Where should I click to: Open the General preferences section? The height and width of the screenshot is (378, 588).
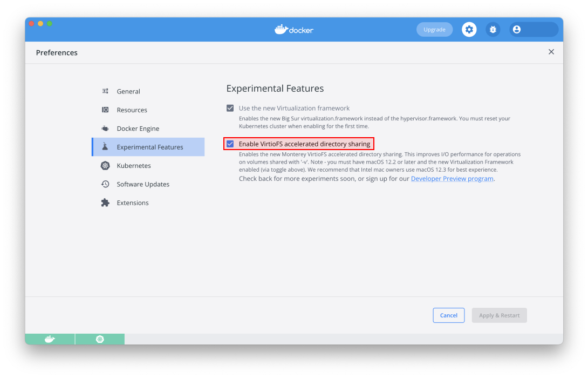point(148,91)
